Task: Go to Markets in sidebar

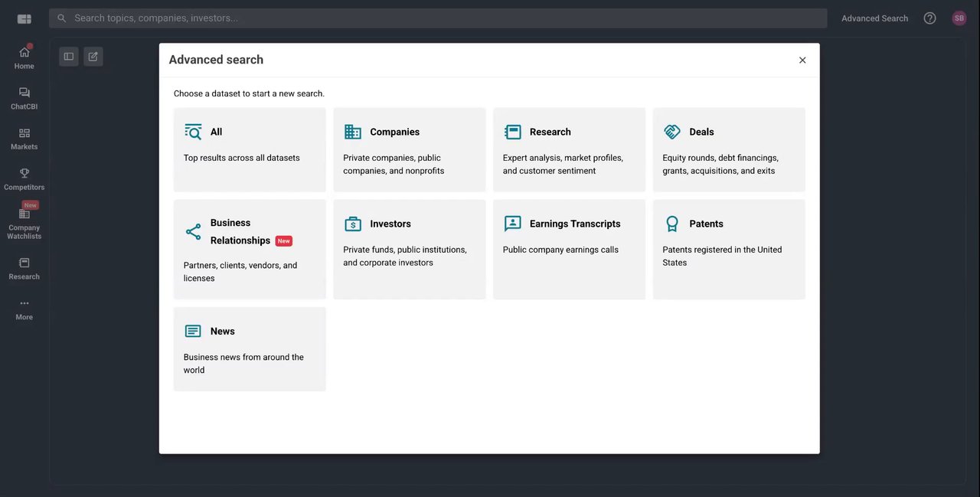Action: tap(24, 138)
